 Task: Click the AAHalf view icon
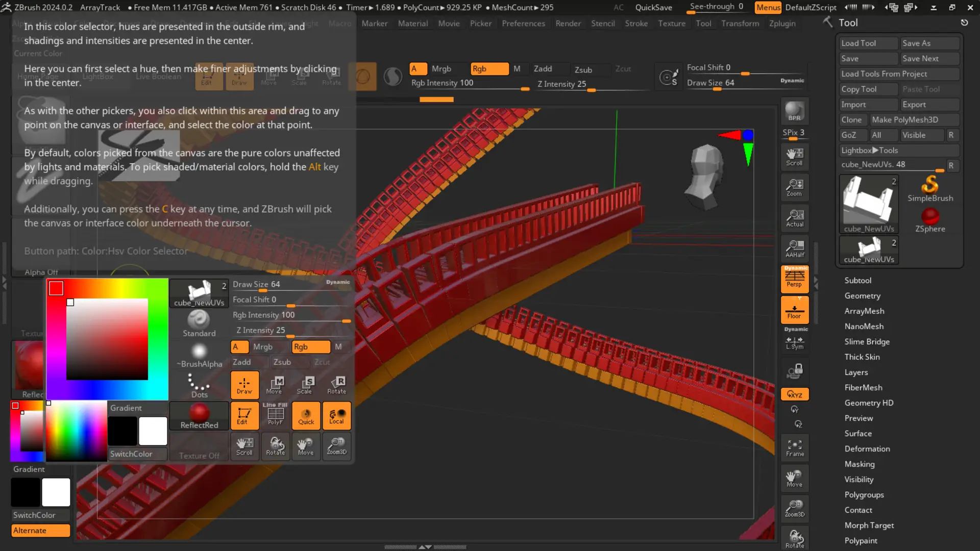click(x=794, y=248)
